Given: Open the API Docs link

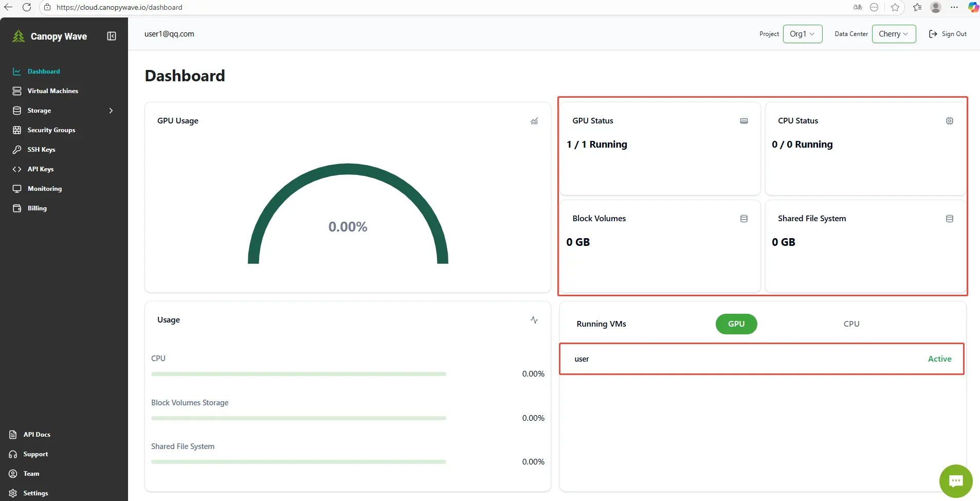Looking at the screenshot, I should pyautogui.click(x=37, y=435).
